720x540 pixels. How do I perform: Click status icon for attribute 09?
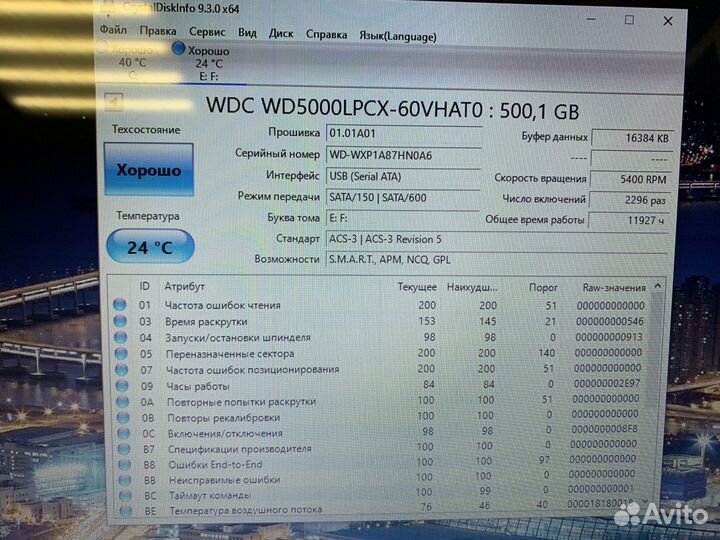[122, 385]
